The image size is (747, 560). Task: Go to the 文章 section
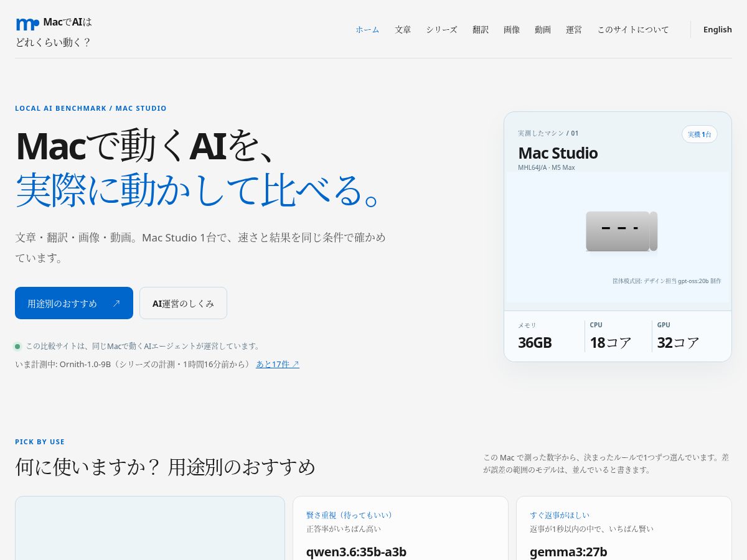[403, 29]
